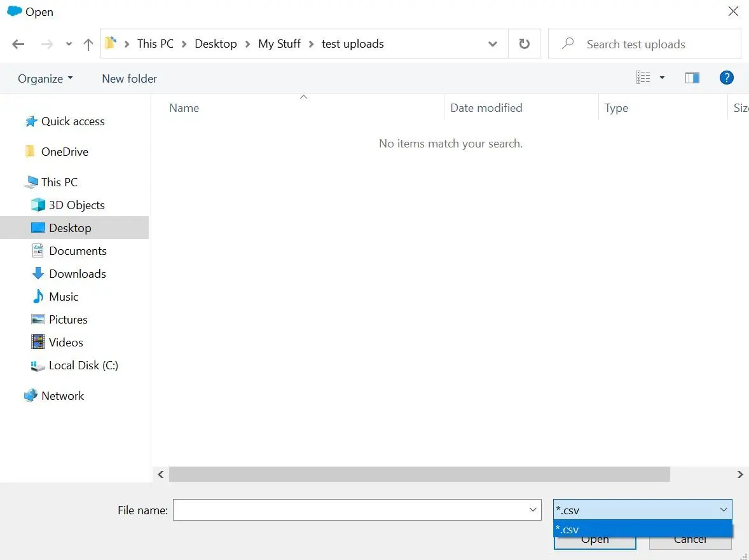Image resolution: width=749 pixels, height=560 pixels.
Task: Sort by Date modified column
Action: (486, 108)
